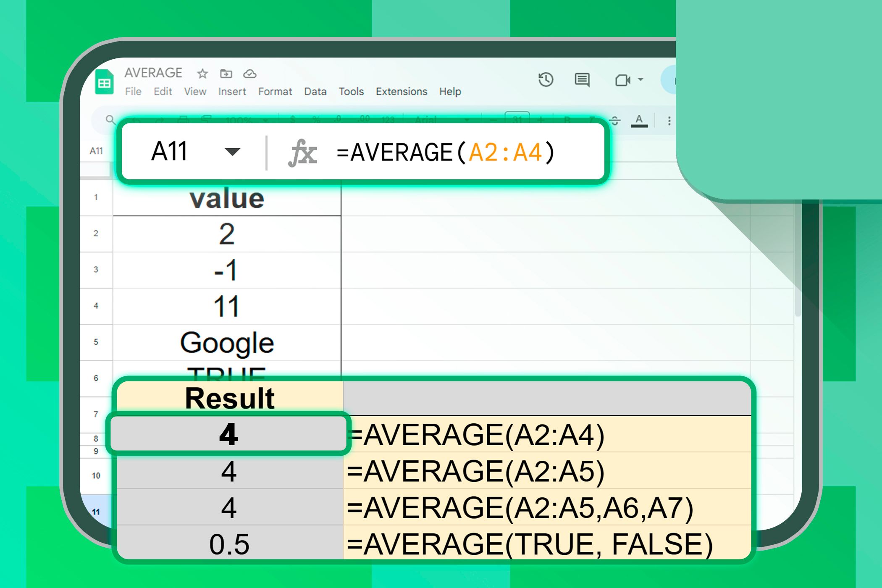The image size is (882, 588).
Task: Click the Google Sheets home logo icon
Action: click(x=104, y=83)
